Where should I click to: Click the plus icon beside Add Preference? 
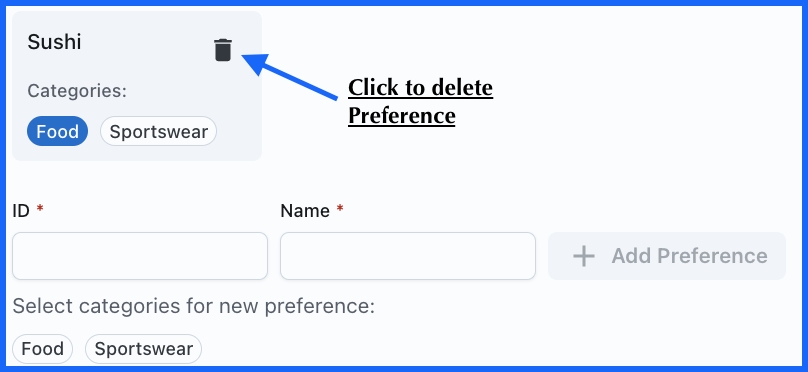584,256
